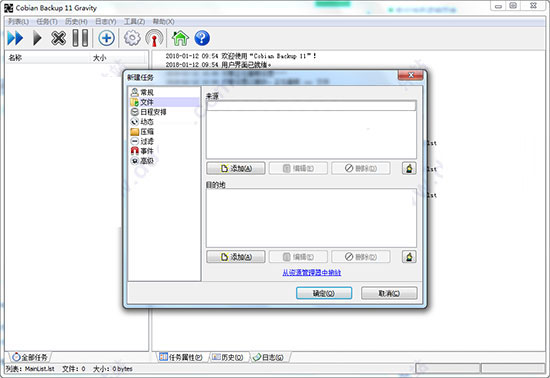This screenshot has height=378, width=550.
Task: Select 常规 category in the sidebar
Action: point(142,92)
